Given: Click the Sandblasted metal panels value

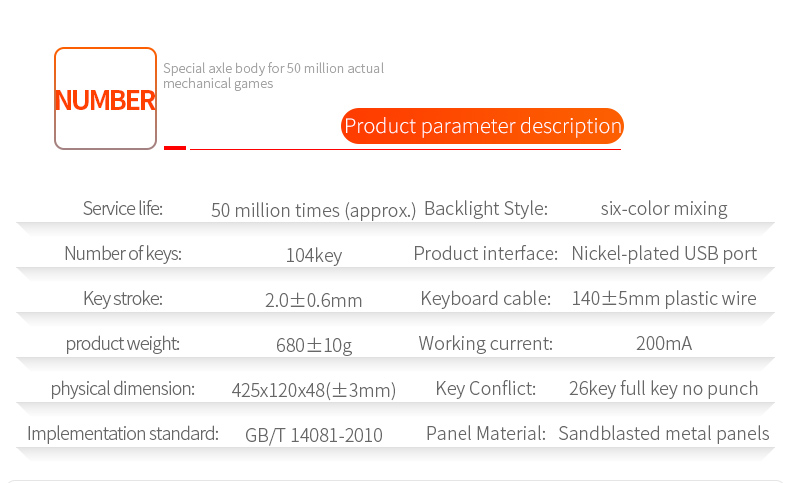Looking at the screenshot, I should (x=664, y=434).
